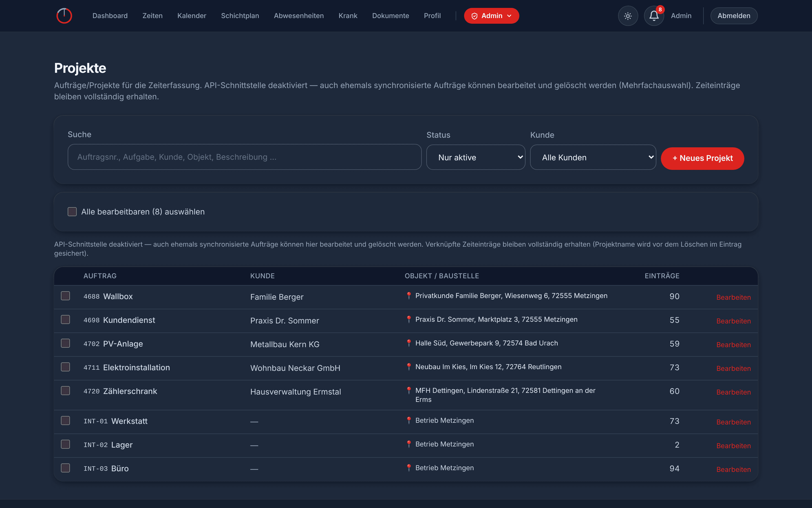The width and height of the screenshot is (812, 508).
Task: Open notifications bell icon
Action: pos(654,16)
